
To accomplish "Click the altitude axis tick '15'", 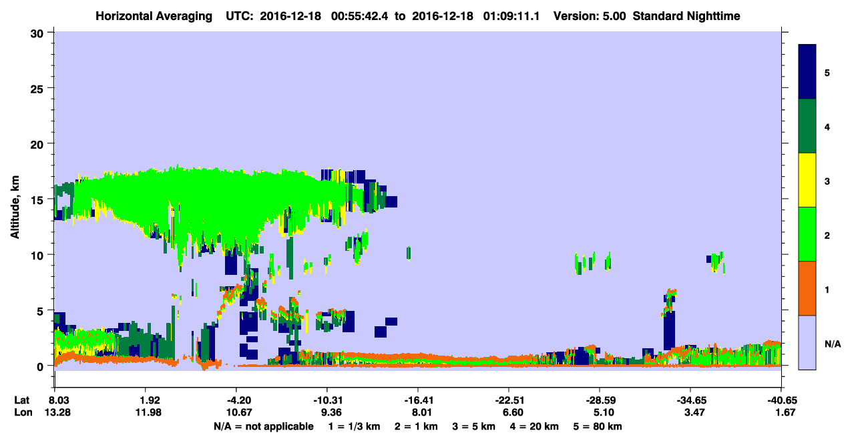I will [x=38, y=199].
